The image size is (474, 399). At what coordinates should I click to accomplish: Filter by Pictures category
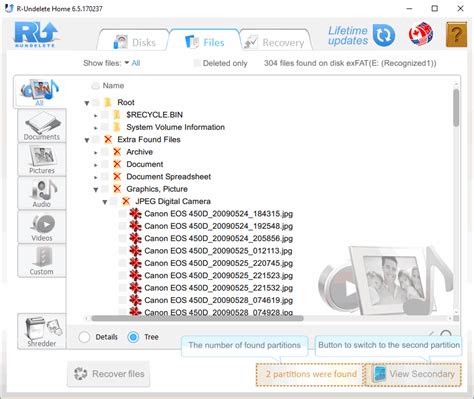tap(42, 160)
